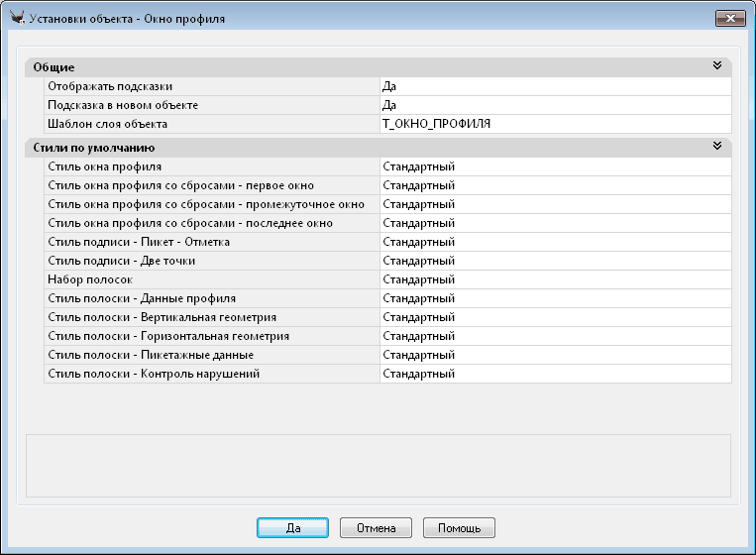This screenshot has width=756, height=555.
Task: Select Стиль подписи - Пикет - Отметка row
Action: [x=210, y=242]
